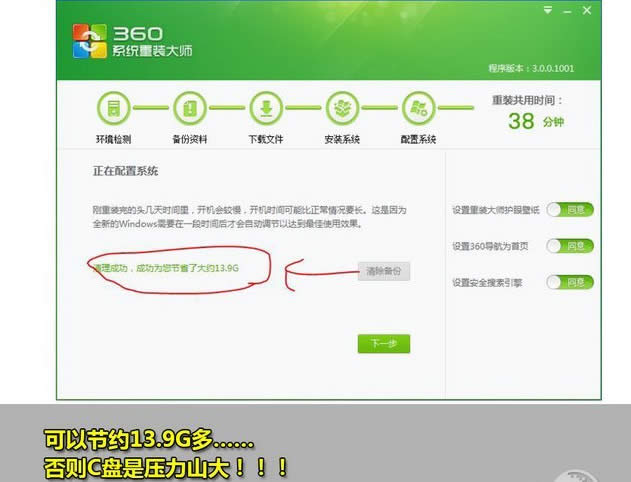Click the 配置系统 step label text
This screenshot has width=631, height=482.
pyautogui.click(x=419, y=139)
